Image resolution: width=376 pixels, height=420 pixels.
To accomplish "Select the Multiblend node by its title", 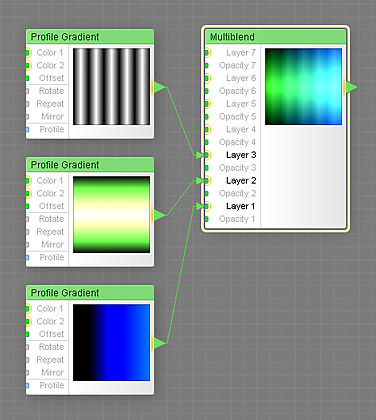I will 232,37.
